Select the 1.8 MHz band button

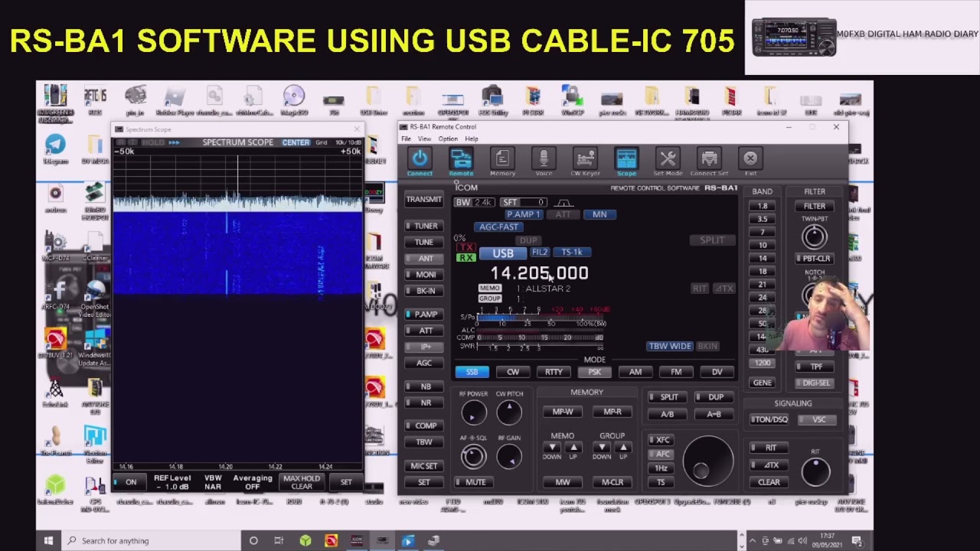point(763,206)
